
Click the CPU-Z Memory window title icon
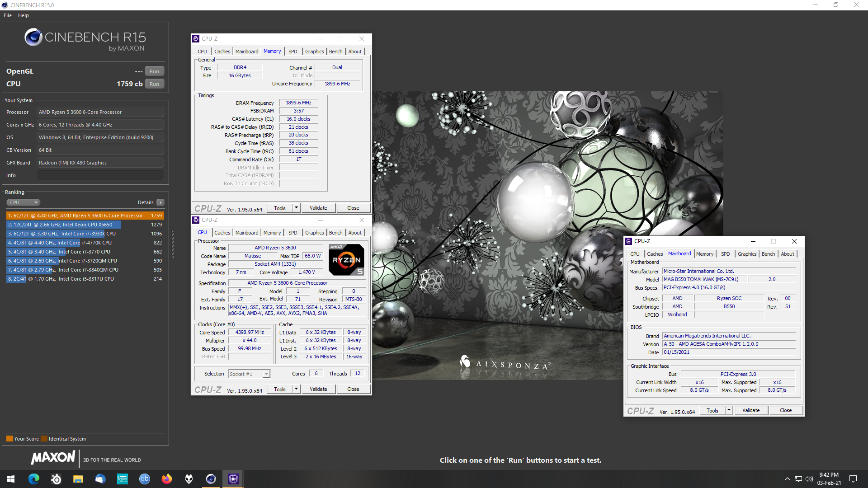point(196,39)
